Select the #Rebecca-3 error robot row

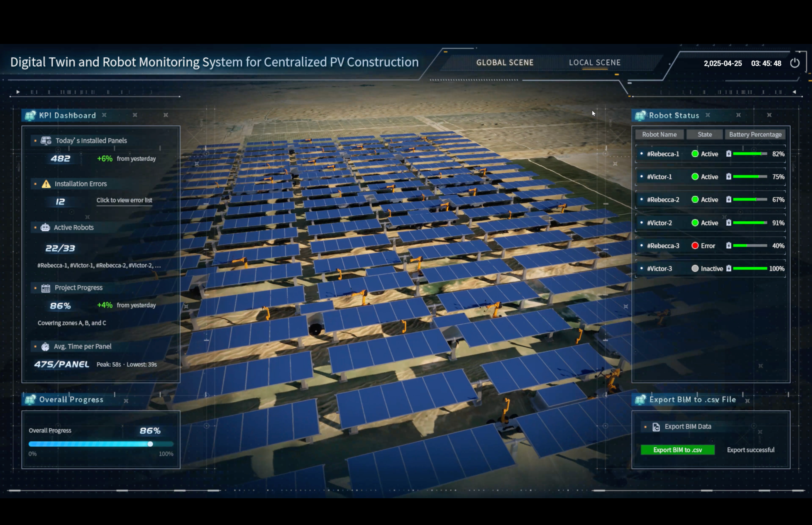point(663,246)
